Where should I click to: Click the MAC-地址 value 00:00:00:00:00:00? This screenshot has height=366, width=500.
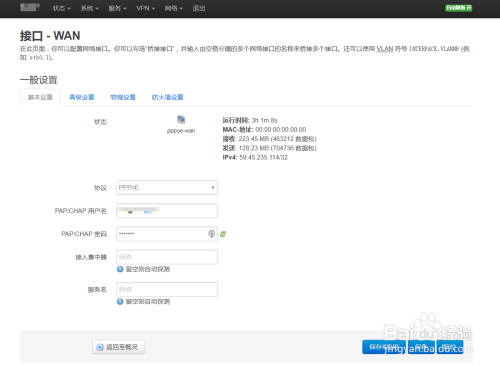click(x=281, y=129)
